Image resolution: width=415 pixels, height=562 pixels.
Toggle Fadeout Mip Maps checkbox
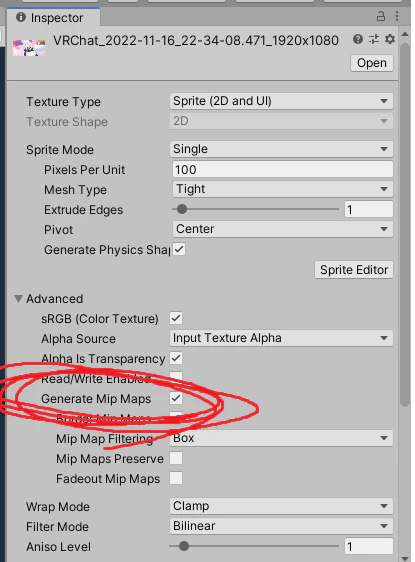click(176, 478)
